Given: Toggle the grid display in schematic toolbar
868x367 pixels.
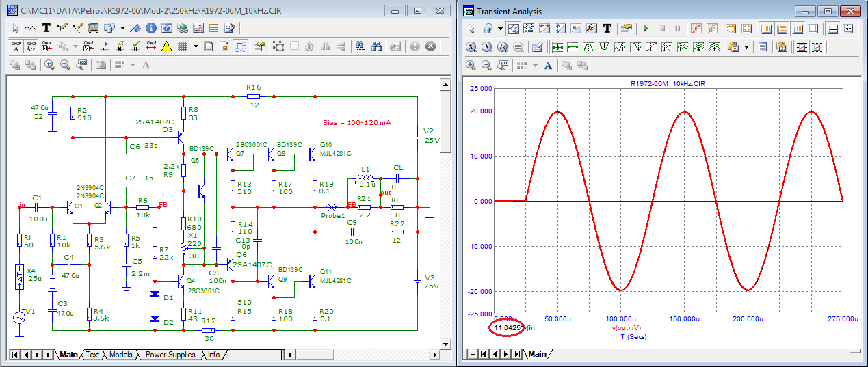Looking at the screenshot, I should (183, 46).
